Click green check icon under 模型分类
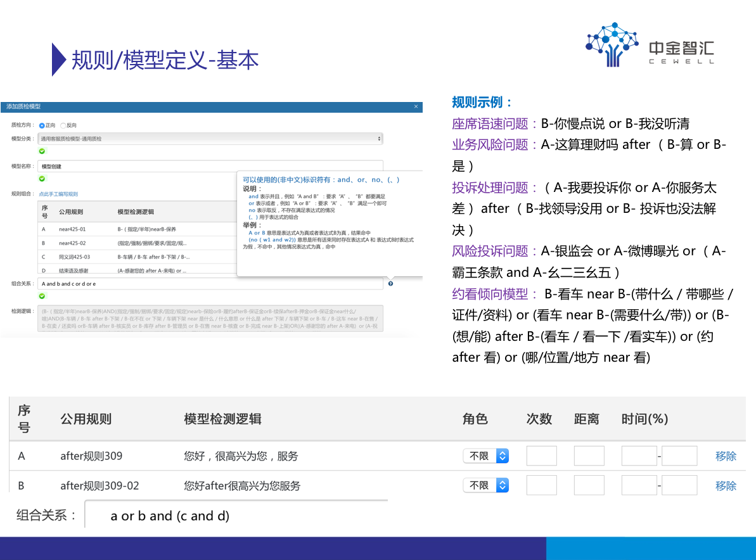The width and height of the screenshot is (756, 560). click(42, 151)
